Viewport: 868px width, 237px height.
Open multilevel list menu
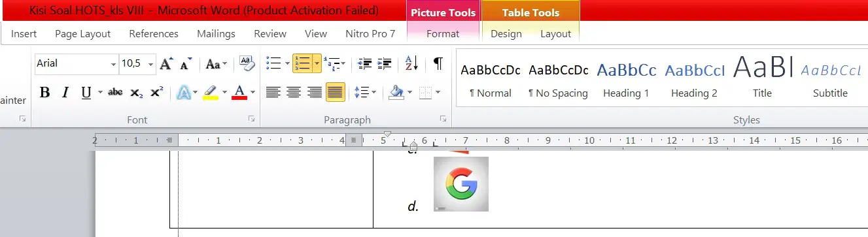(334, 63)
